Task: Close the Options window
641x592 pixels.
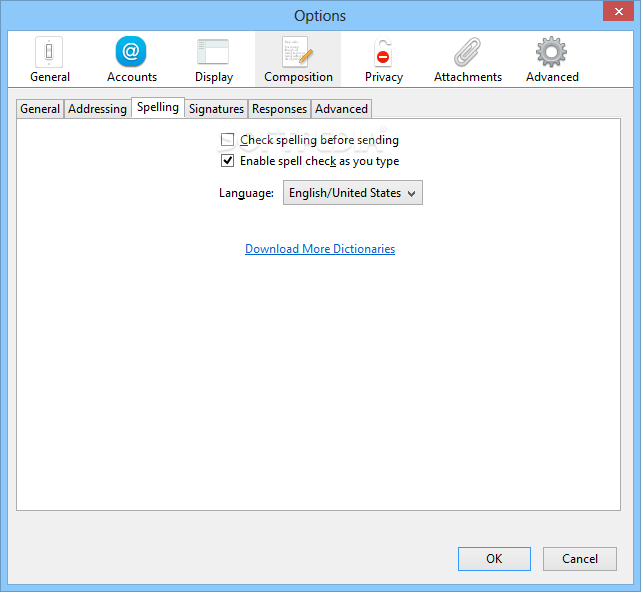Action: (619, 11)
